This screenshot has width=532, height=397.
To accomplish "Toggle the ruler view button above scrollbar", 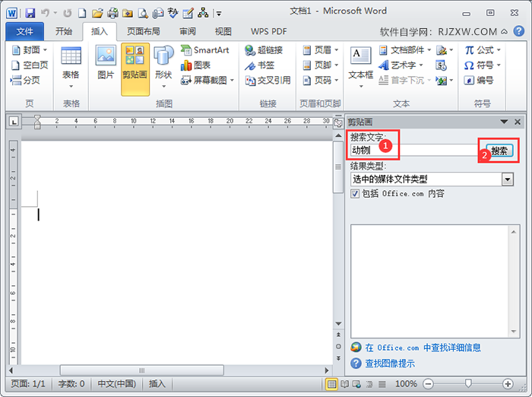I will [x=338, y=122].
